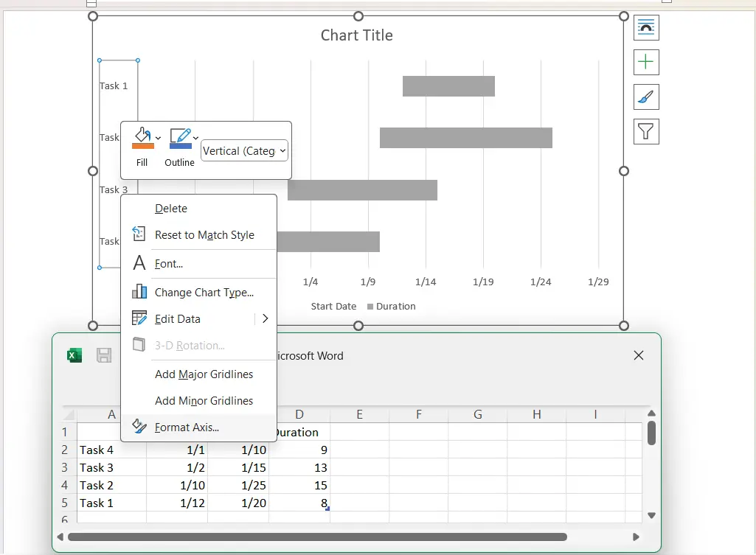The height and width of the screenshot is (555, 756).
Task: Click Change Chart Type bar icon
Action: click(139, 291)
